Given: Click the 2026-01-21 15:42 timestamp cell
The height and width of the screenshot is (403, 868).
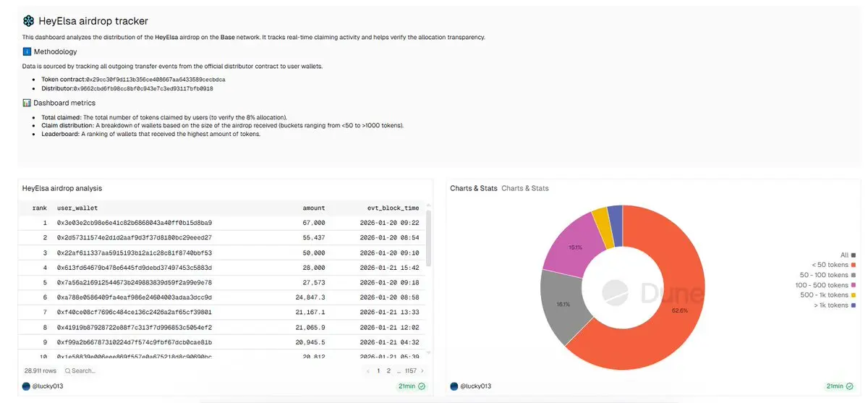Looking at the screenshot, I should click(389, 268).
